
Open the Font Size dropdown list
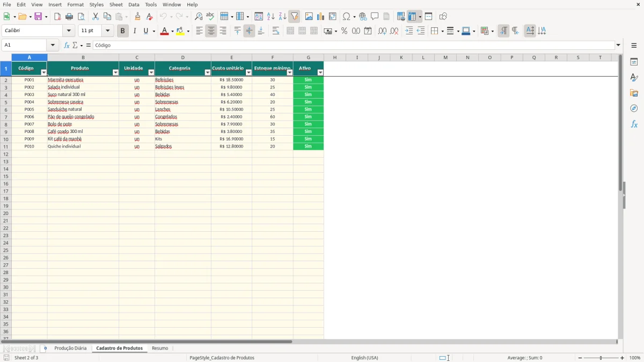pos(107,31)
